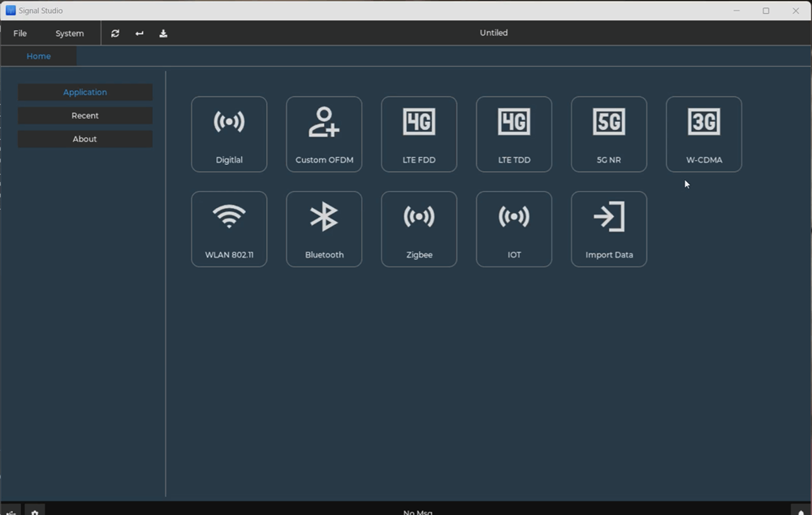Switch to the Home tab
The width and height of the screenshot is (812, 515).
pyautogui.click(x=39, y=56)
